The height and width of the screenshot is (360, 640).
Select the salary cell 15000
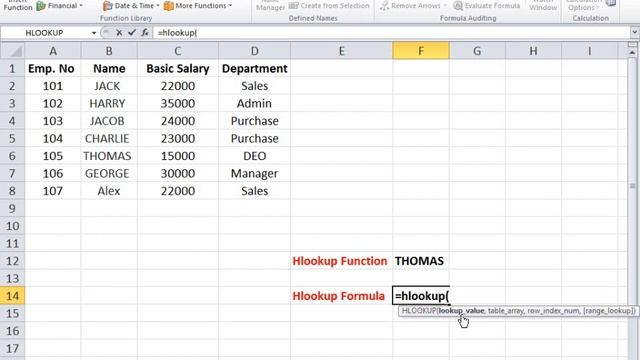coord(178,156)
